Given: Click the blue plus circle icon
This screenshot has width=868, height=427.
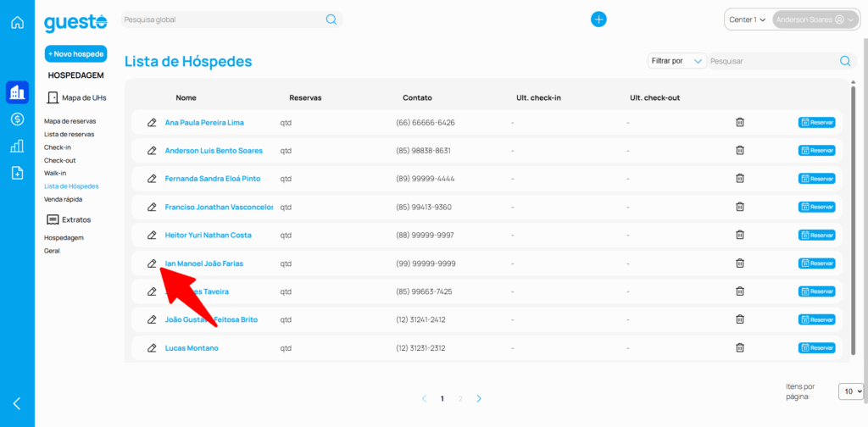Looking at the screenshot, I should pos(598,19).
